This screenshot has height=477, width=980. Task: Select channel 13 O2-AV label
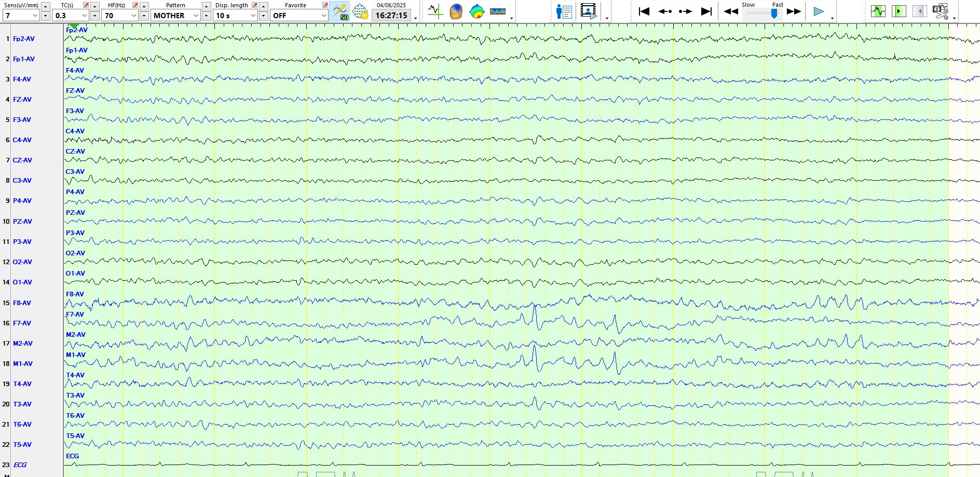(22, 262)
